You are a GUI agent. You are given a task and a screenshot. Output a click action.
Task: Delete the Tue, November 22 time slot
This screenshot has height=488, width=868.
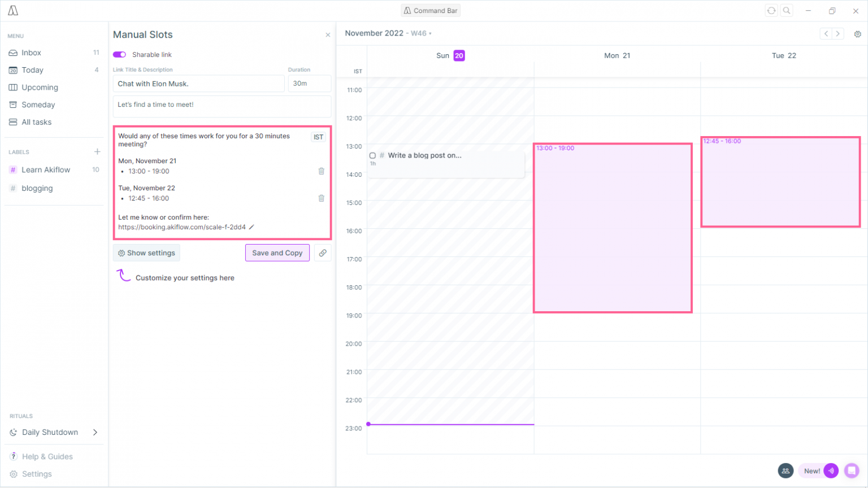(321, 198)
